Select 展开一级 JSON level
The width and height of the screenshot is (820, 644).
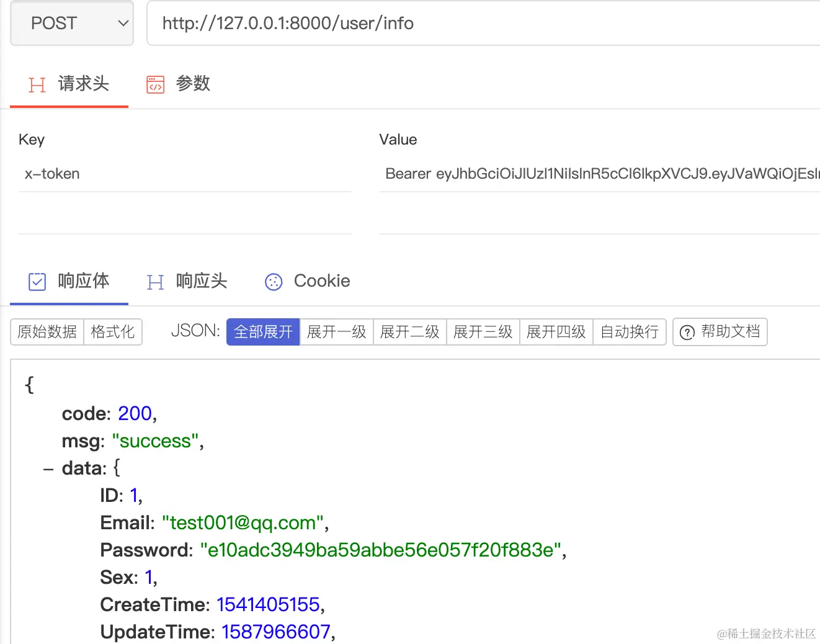click(x=337, y=332)
